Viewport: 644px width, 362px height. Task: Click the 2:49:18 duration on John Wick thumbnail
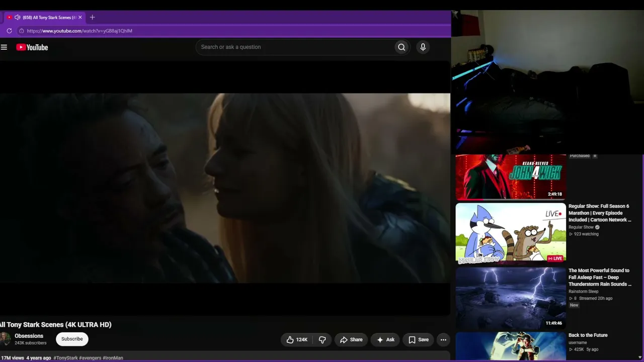click(555, 194)
